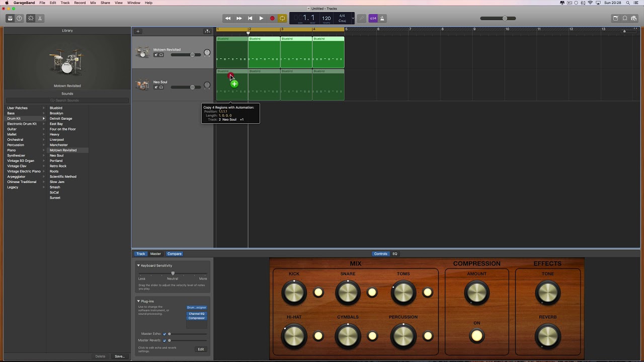Collapse the Plug-ins disclosure triangle
This screenshot has height=362, width=644.
[x=138, y=301]
